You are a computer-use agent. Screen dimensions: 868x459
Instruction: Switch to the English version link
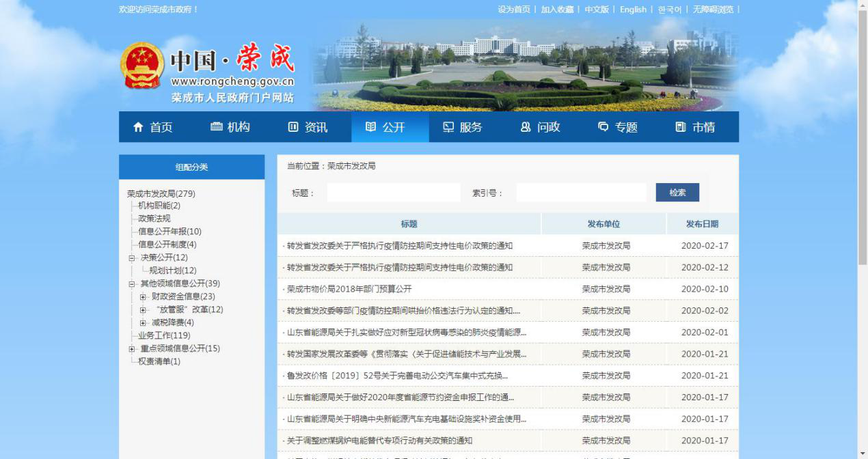click(633, 10)
